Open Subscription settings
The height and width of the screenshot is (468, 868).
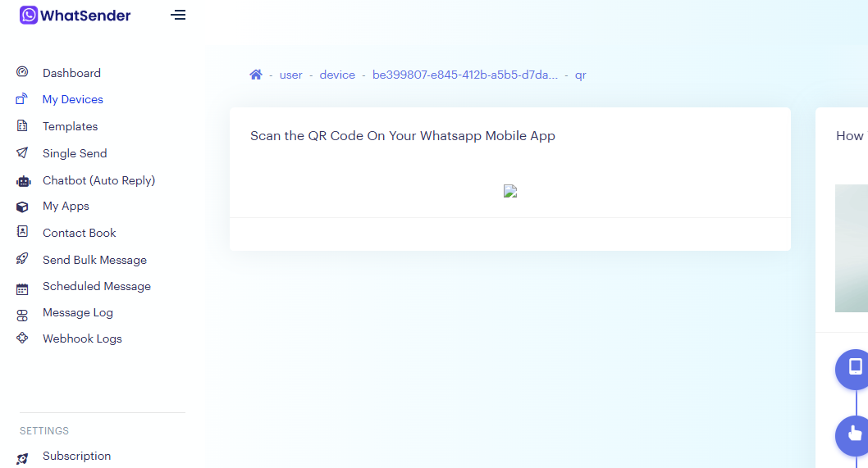coord(76,456)
